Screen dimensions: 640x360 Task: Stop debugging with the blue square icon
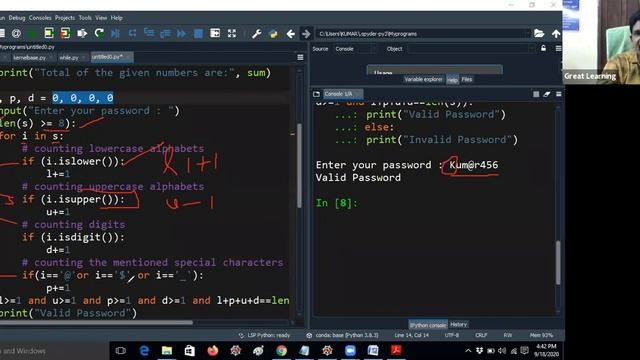click(198, 33)
